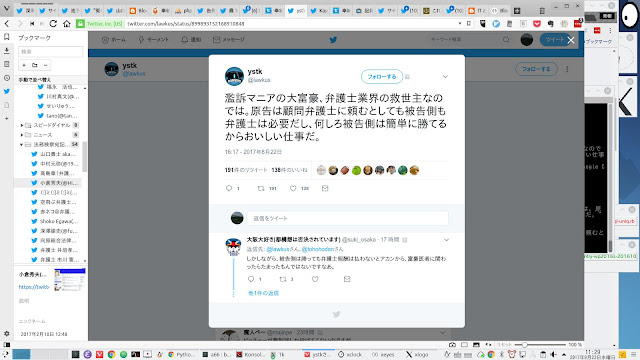Viewport: 640px width, 360px height.
Task: Toggle image loading in status bar
Action: coord(476,344)
